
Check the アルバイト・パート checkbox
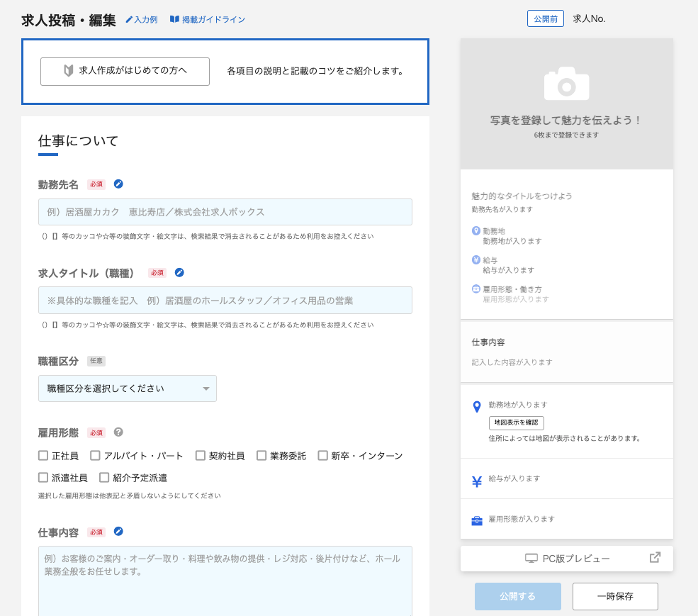click(x=96, y=456)
